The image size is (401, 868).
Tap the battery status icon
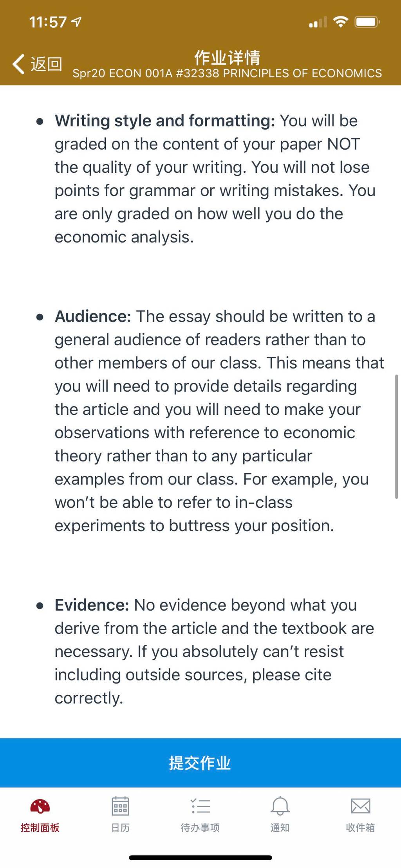coord(367,22)
